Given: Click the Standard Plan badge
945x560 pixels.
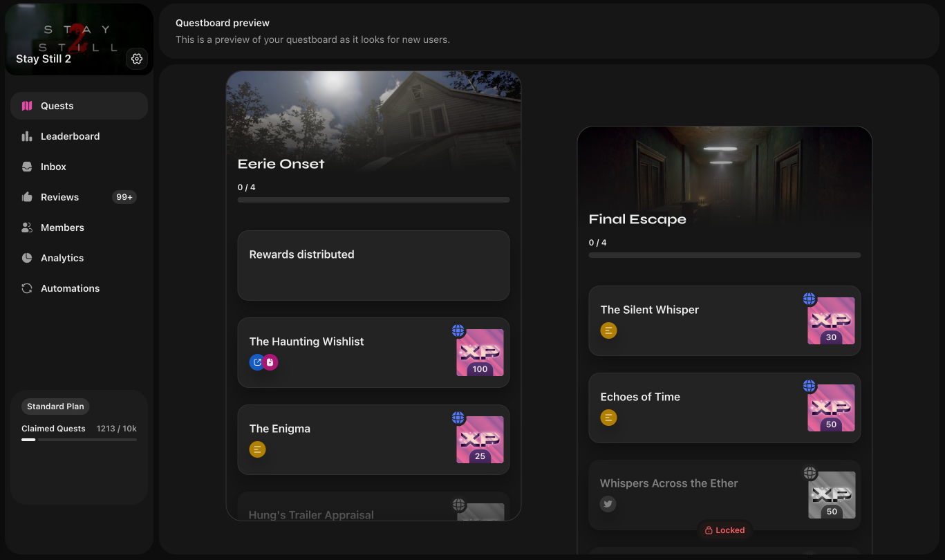Looking at the screenshot, I should tap(55, 407).
